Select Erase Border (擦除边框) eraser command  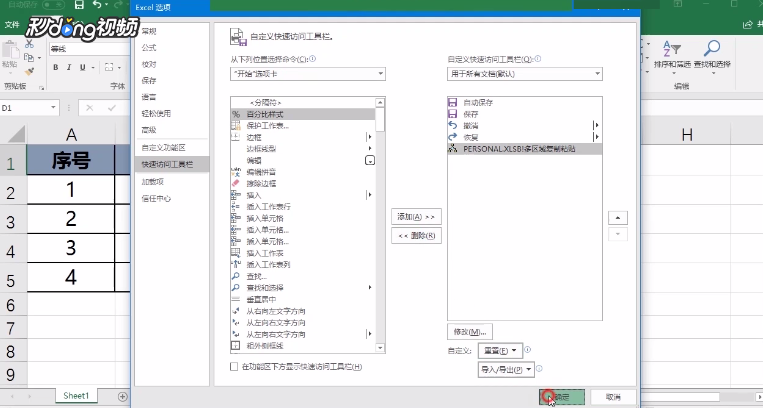303,184
